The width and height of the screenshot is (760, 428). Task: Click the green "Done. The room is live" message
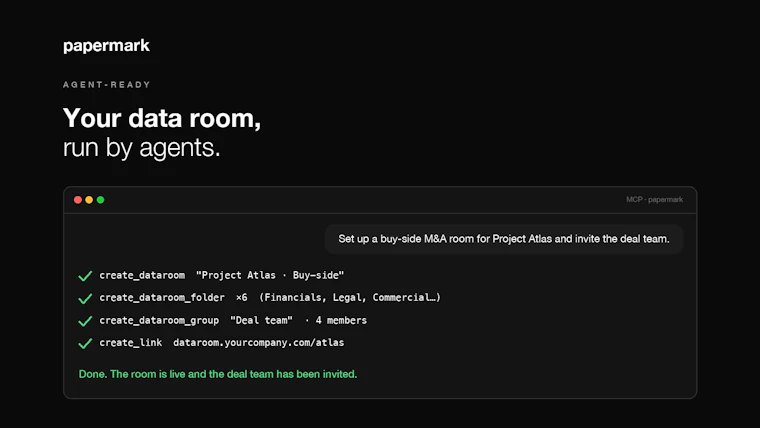point(218,374)
